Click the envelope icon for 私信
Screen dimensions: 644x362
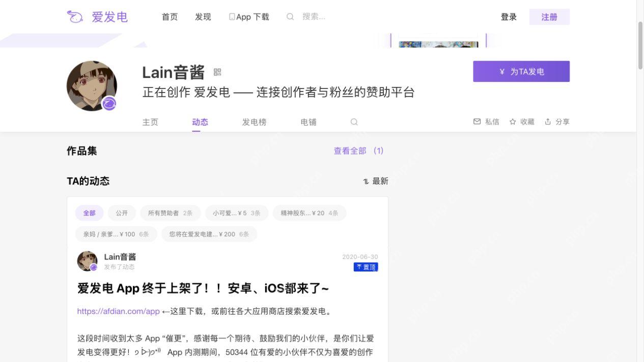(477, 122)
